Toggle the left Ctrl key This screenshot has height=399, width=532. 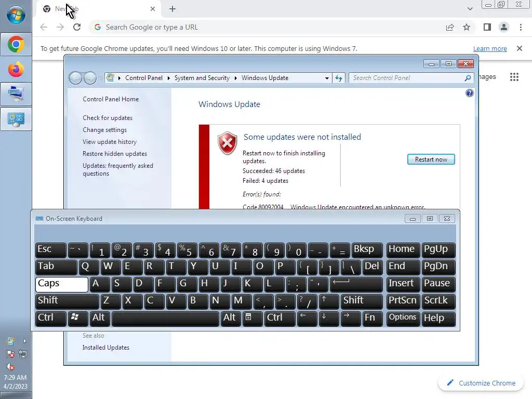(50, 318)
